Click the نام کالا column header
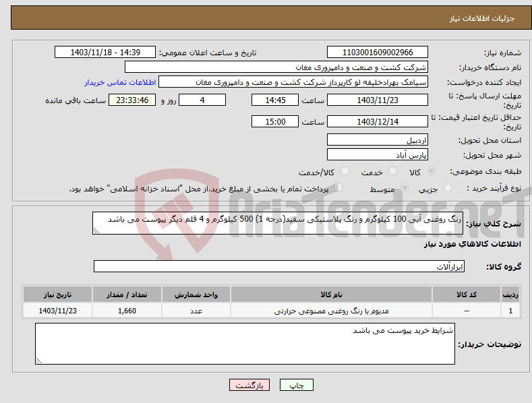 [331, 294]
